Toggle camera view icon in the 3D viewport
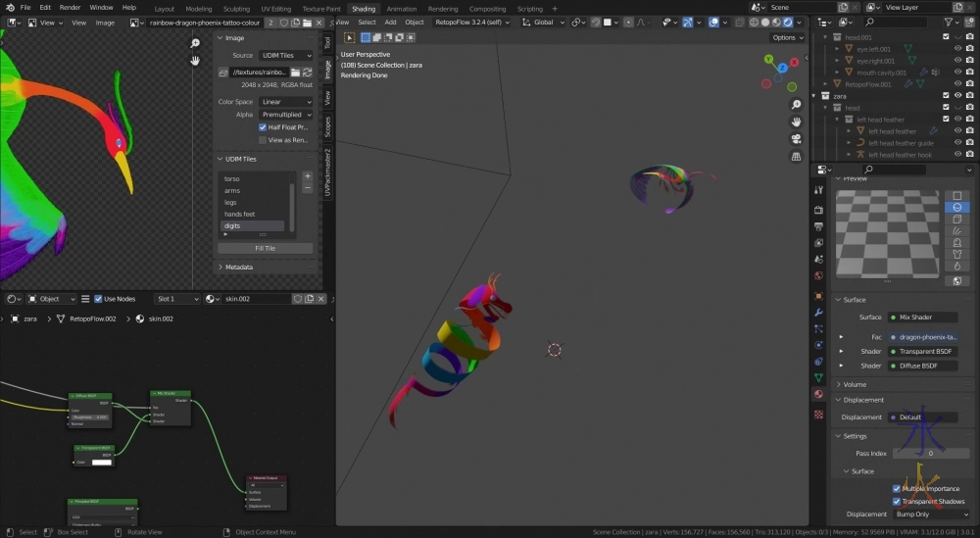 coord(796,138)
